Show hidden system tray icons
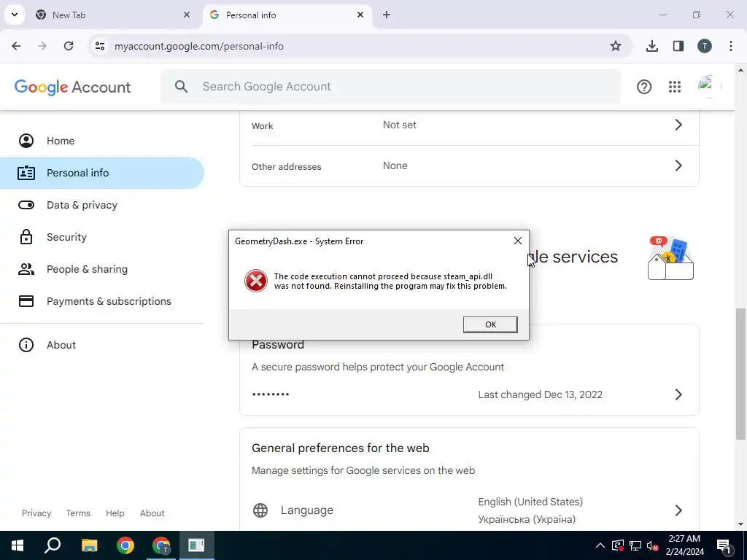 600,545
